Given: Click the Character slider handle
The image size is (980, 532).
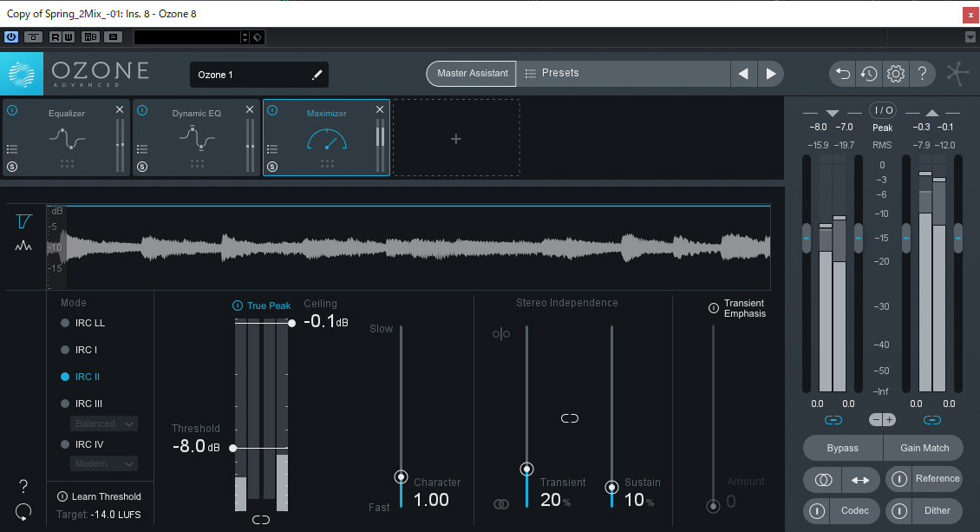Looking at the screenshot, I should pyautogui.click(x=402, y=477).
